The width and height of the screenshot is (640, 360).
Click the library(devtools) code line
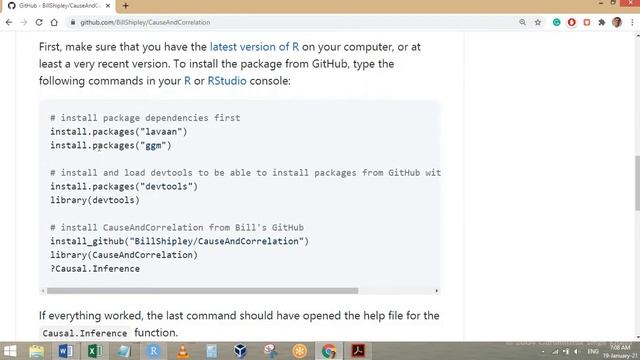95,200
